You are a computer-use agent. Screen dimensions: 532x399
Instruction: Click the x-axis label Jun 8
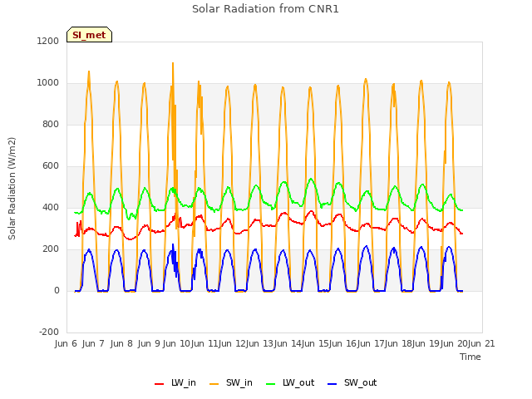pyautogui.click(x=121, y=343)
